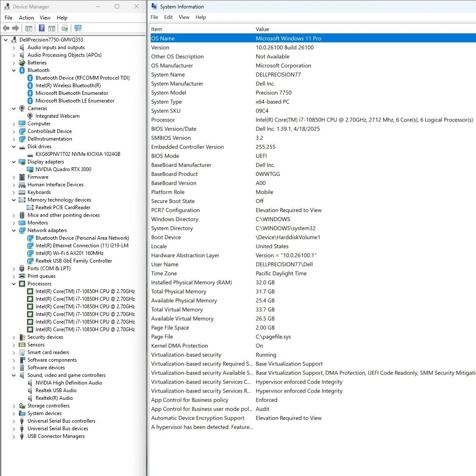Click the Sensors category icon
This screenshot has width=476, height=476.
pyautogui.click(x=22, y=345)
